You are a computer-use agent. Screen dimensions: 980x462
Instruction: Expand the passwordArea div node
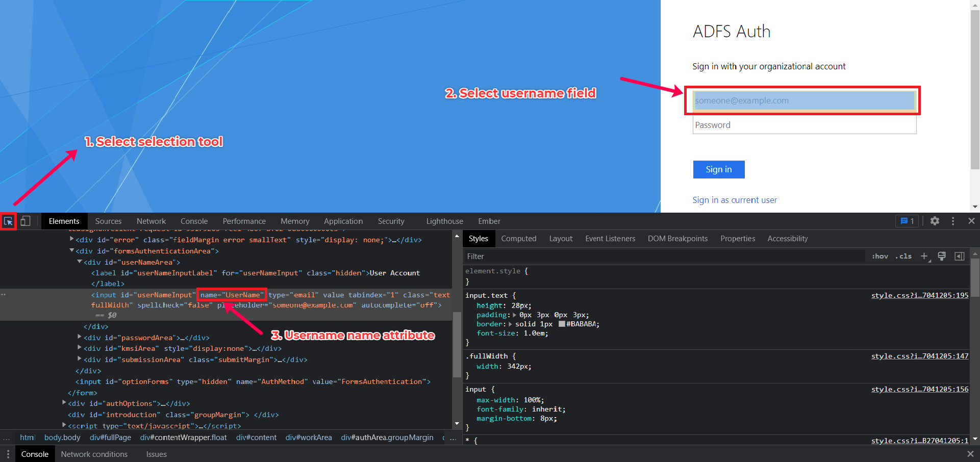[80, 337]
